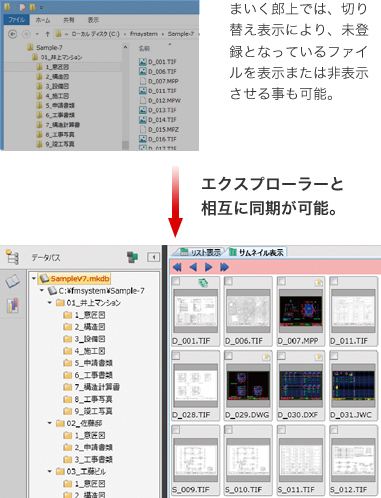
Task: Select D_001.TIF in Explorer file list
Action: (x=158, y=62)
